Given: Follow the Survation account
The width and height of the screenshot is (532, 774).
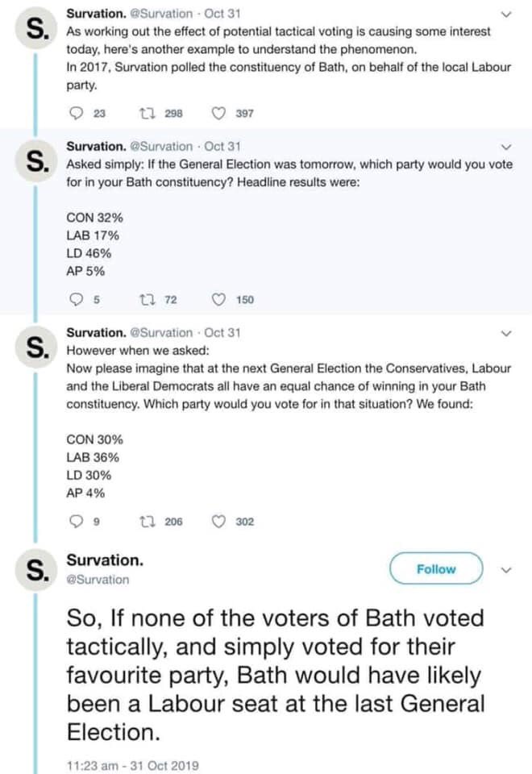Looking at the screenshot, I should pyautogui.click(x=436, y=568).
